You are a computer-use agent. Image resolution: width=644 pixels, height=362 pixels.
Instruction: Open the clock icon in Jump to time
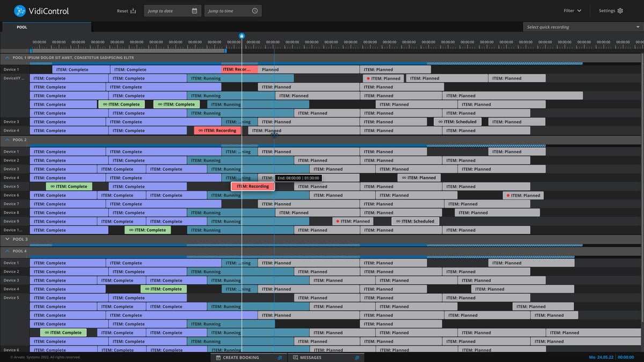254,11
